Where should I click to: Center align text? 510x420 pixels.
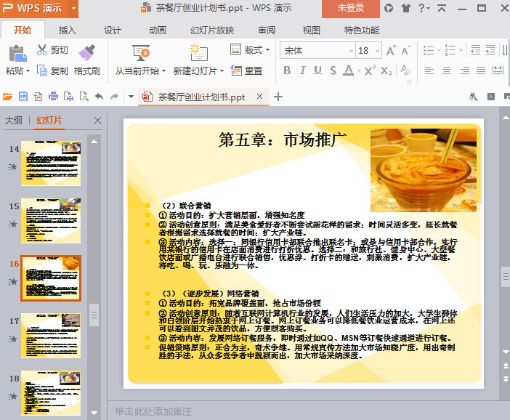click(447, 70)
